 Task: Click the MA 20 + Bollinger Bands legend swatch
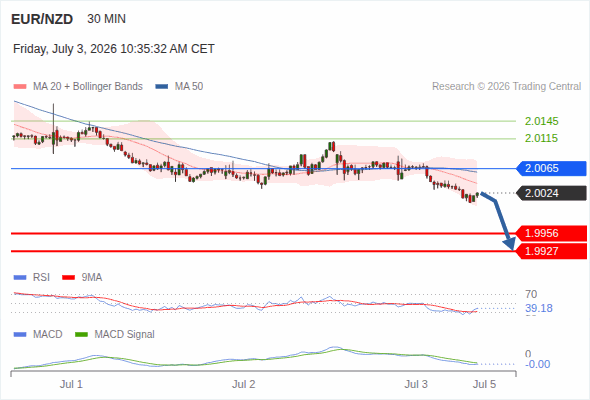pos(20,87)
